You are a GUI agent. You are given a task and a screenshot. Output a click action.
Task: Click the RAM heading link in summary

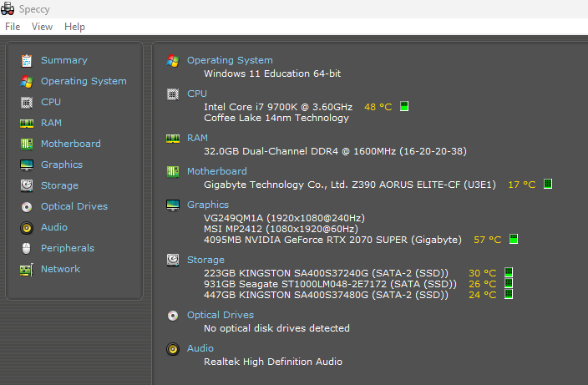click(x=197, y=138)
